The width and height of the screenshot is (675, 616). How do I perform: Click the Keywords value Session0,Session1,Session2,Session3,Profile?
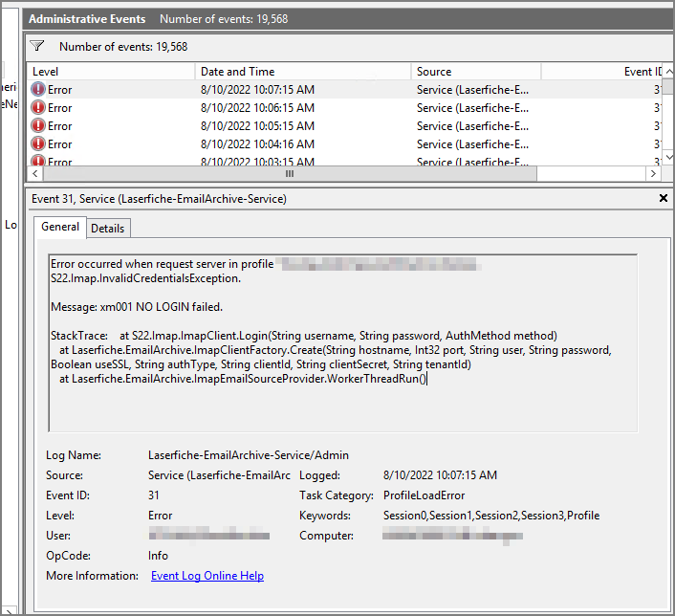[x=491, y=516]
